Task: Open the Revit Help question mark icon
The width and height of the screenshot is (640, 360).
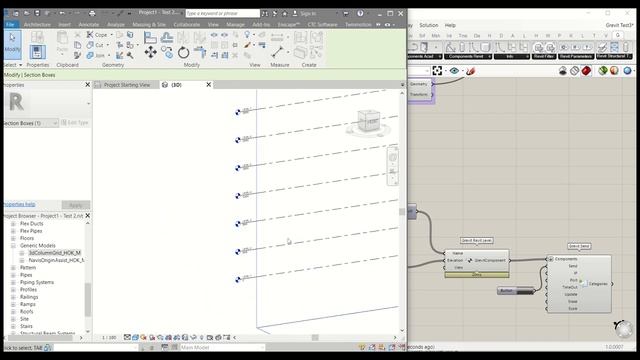Action: coord(360,13)
